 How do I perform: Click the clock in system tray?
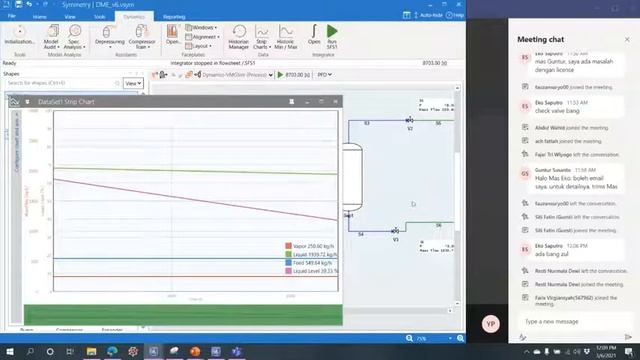pyautogui.click(x=606, y=351)
